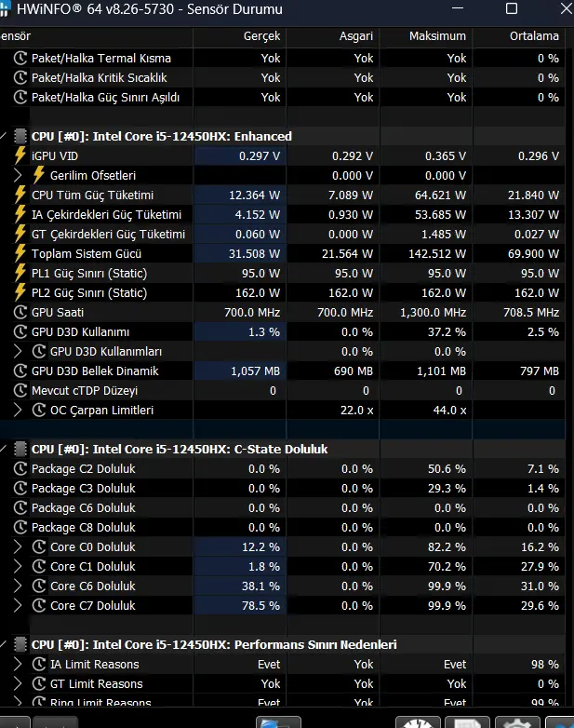Viewport: 574px width, 728px height.
Task: Click Performans Sınırı Nedenleri group chip icon
Action: click(x=20, y=644)
